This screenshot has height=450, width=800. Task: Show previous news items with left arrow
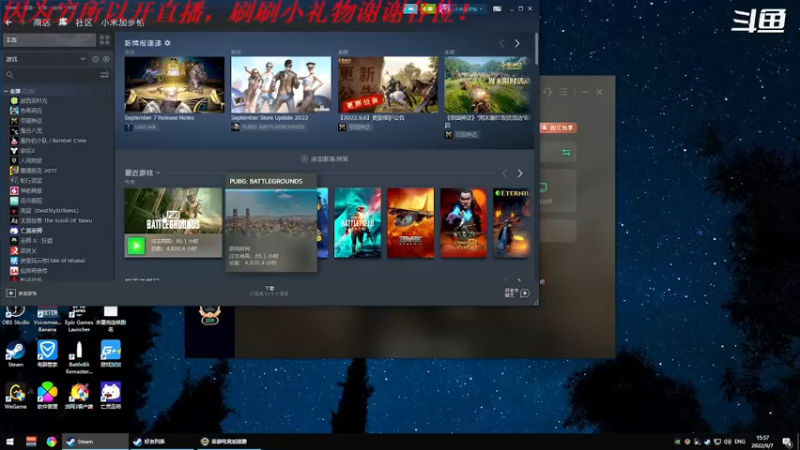(x=502, y=43)
